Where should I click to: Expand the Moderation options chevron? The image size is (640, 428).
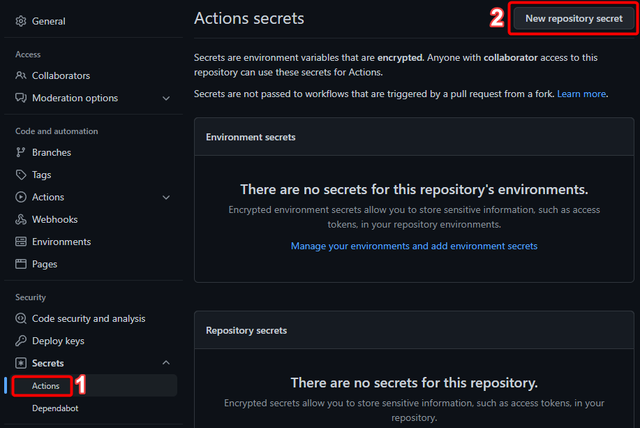(x=166, y=98)
